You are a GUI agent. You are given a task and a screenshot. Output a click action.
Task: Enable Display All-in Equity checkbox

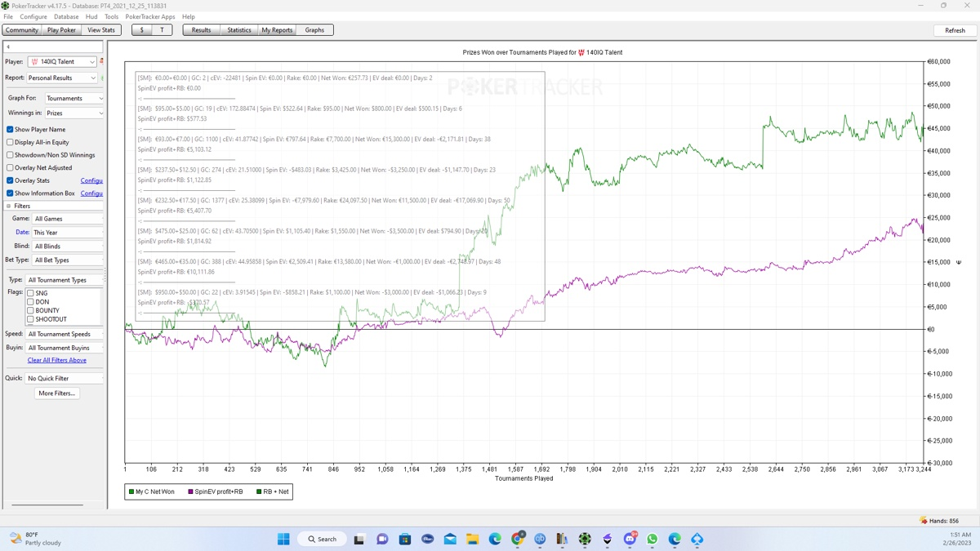coord(10,142)
